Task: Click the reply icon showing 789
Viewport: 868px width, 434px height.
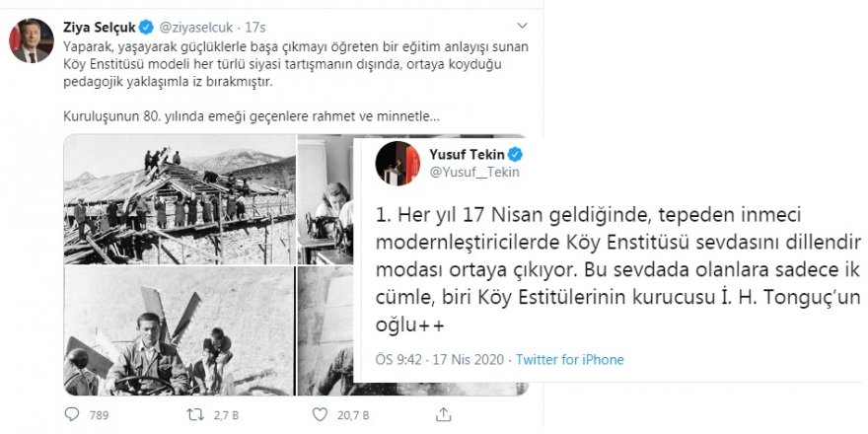Action: click(x=72, y=414)
